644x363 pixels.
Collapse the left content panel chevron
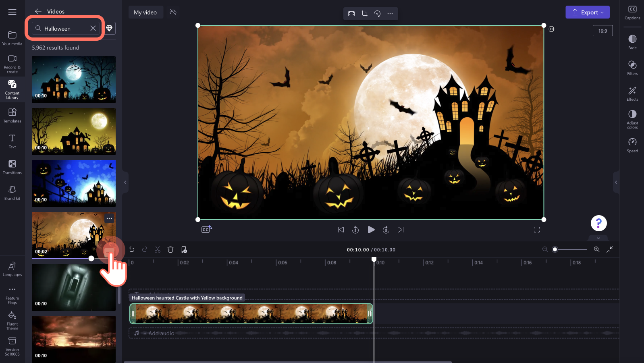click(125, 183)
